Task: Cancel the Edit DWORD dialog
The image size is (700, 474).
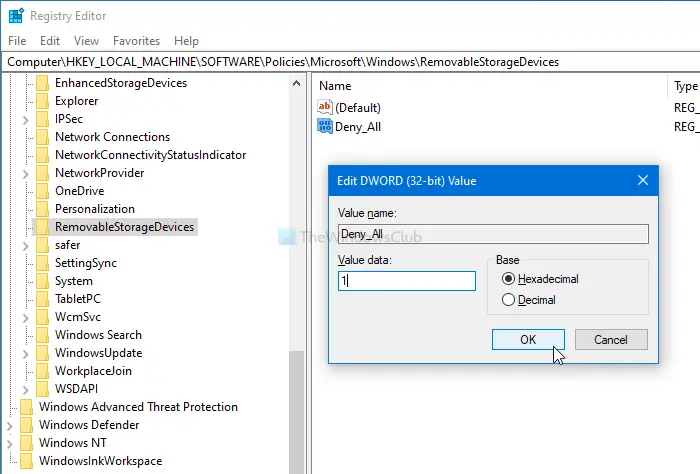Action: [x=611, y=340]
